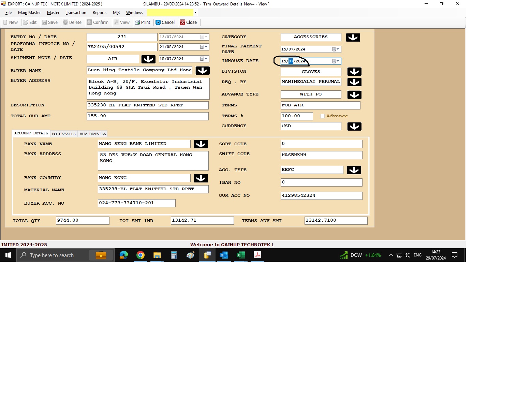Click the yellow box in the menu bar
The width and height of the screenshot is (532, 399).
click(170, 13)
